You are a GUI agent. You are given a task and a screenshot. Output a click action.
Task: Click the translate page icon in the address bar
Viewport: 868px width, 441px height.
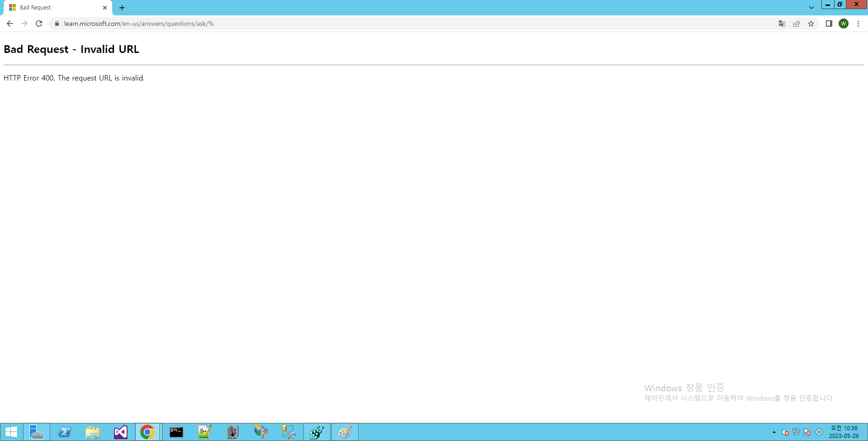click(782, 24)
